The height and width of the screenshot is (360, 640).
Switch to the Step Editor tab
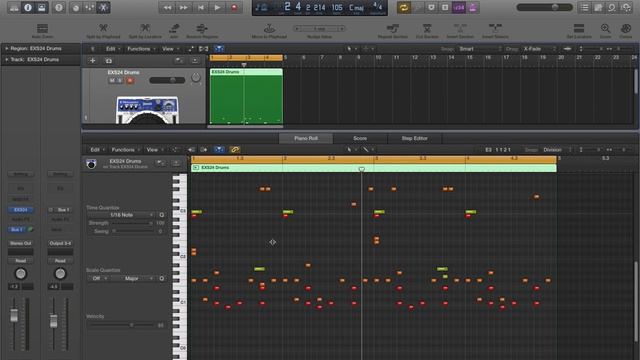pyautogui.click(x=414, y=138)
